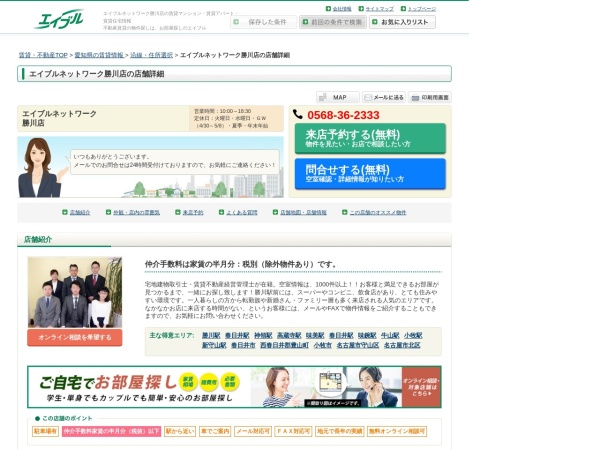Click the staff group photo thumbnail
The image size is (600, 450).
coord(75,292)
